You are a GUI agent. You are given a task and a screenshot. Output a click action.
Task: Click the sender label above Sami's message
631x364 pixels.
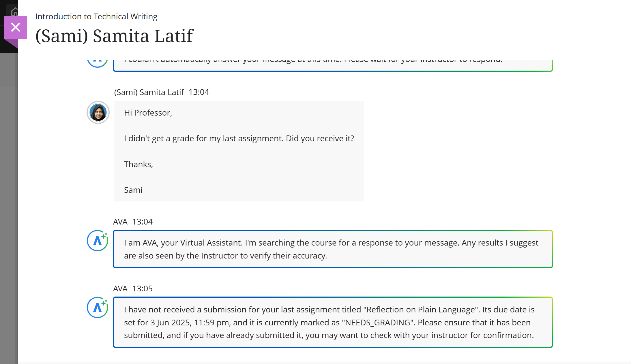149,92
